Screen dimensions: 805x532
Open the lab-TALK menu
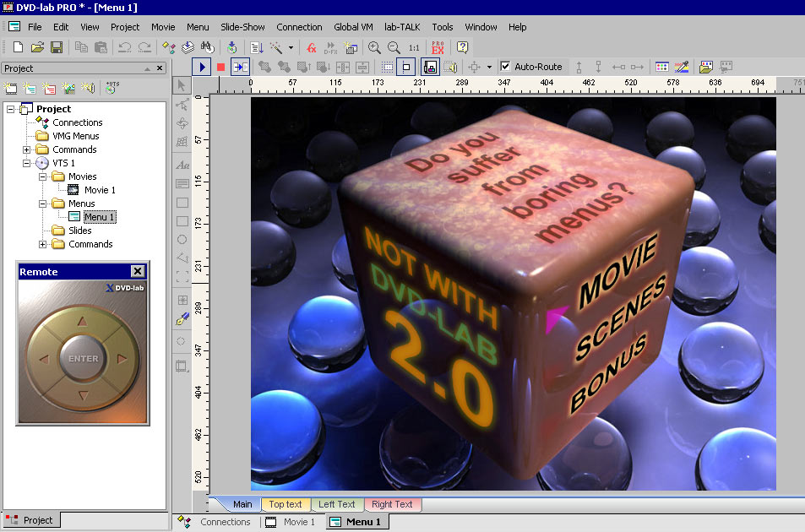click(402, 27)
